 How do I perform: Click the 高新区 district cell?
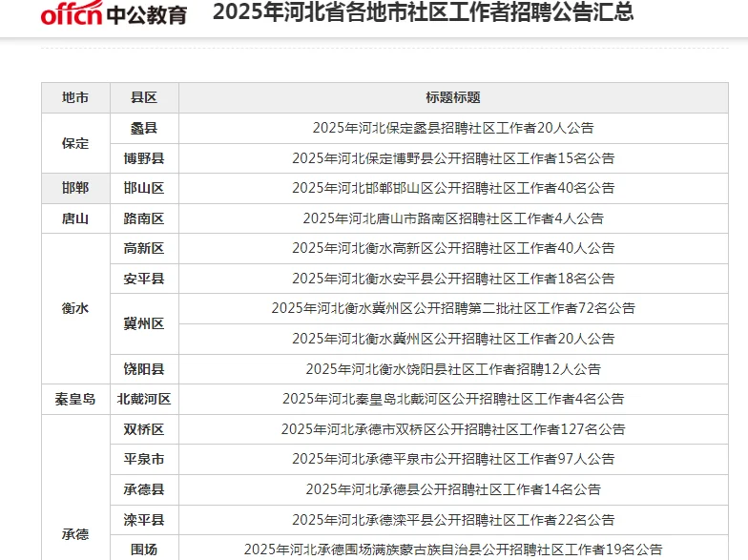[144, 248]
